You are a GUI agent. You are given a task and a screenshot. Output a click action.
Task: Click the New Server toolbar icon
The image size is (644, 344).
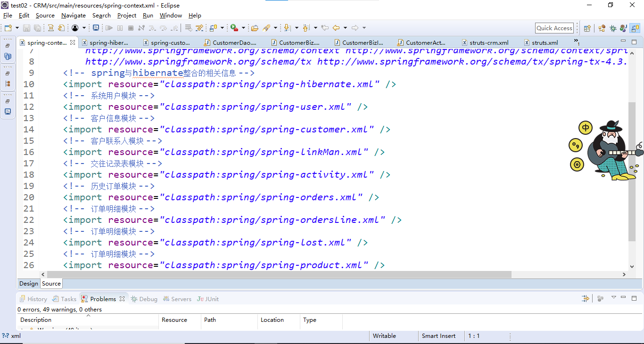click(x=213, y=28)
